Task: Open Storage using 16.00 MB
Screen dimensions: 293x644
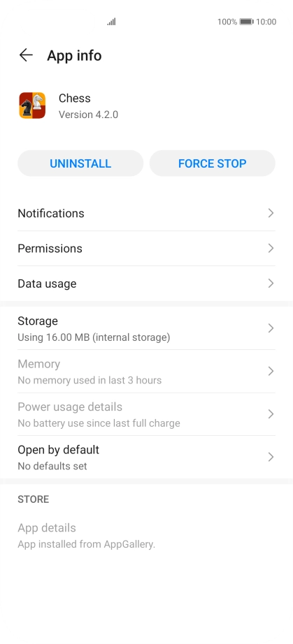Action: click(x=146, y=328)
